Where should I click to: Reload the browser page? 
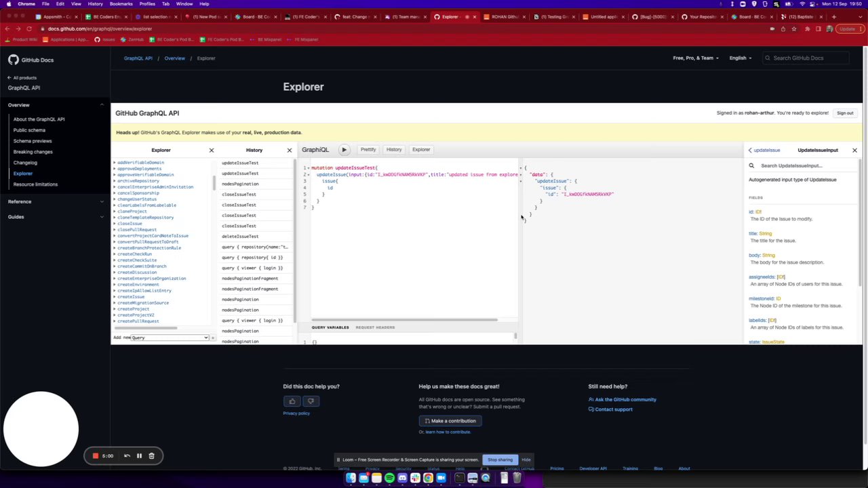[x=29, y=28]
